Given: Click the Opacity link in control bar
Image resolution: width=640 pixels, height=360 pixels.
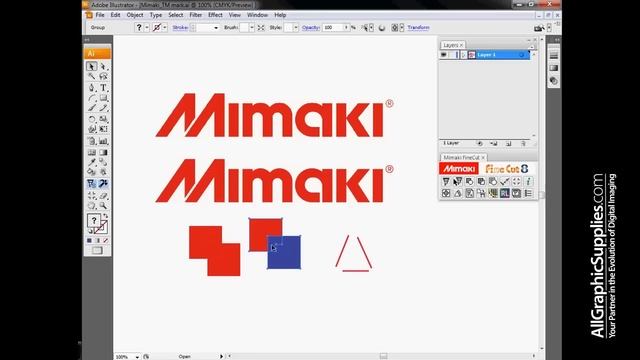Looking at the screenshot, I should point(311,27).
